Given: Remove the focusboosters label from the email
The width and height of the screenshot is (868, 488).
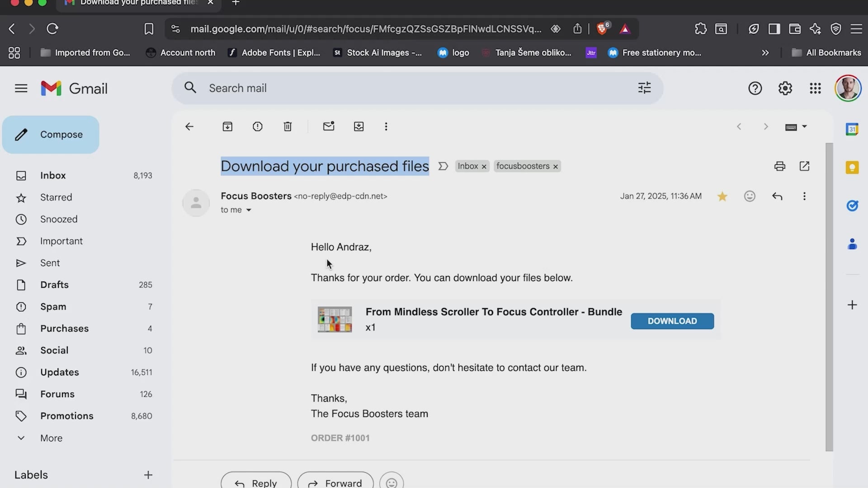Looking at the screenshot, I should point(556,167).
